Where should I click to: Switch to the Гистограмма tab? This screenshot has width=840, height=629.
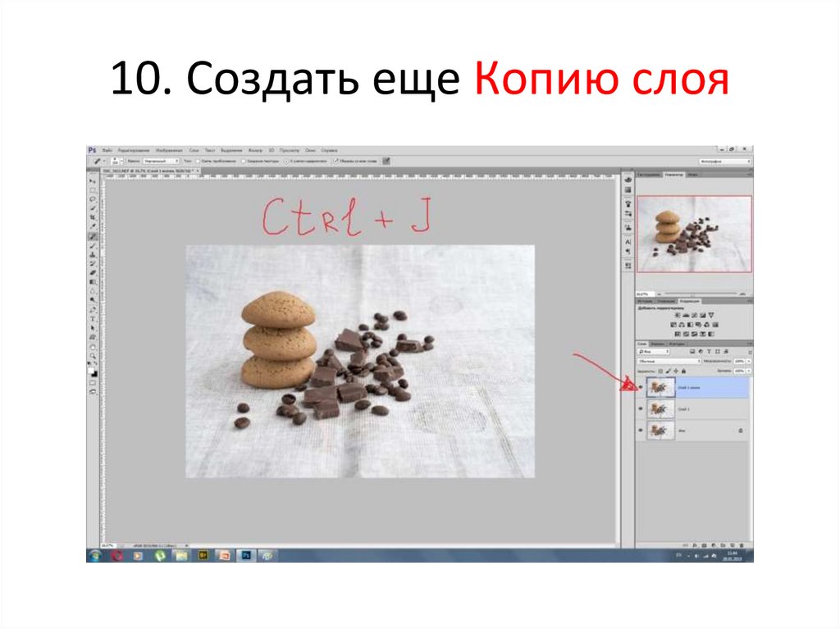pos(648,174)
